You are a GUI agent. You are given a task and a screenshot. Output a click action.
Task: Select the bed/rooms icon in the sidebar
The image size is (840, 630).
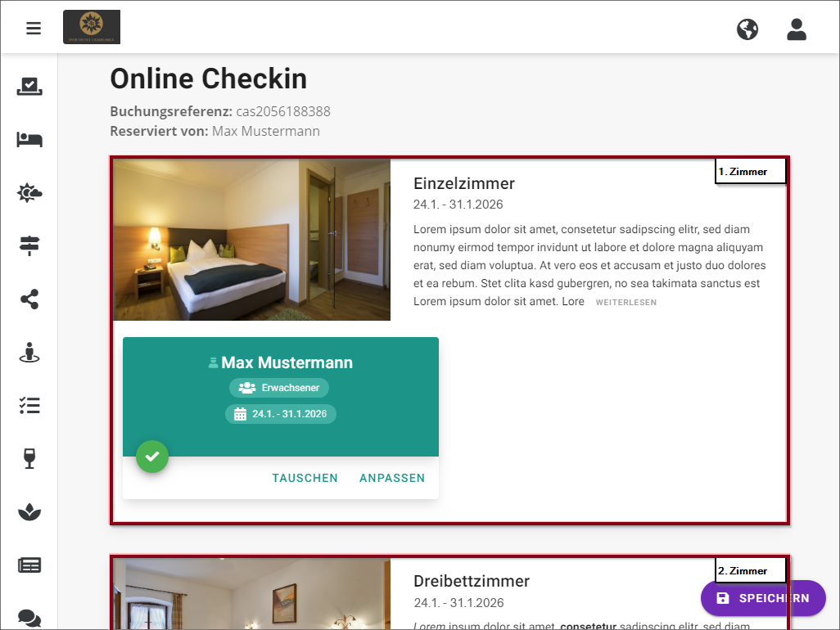(x=29, y=139)
